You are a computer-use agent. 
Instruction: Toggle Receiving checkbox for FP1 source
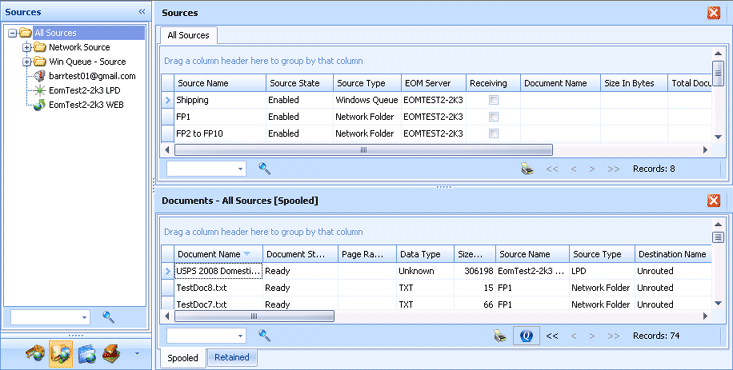[494, 116]
